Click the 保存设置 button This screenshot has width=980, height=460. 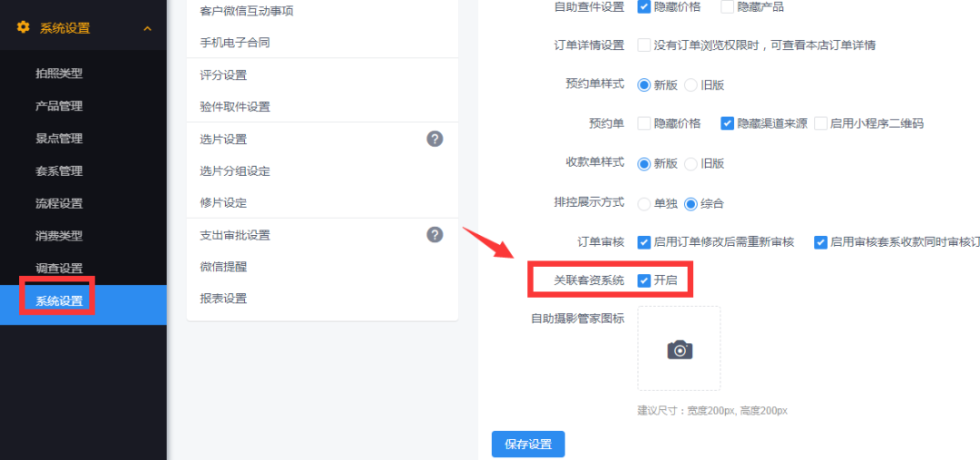pos(528,445)
